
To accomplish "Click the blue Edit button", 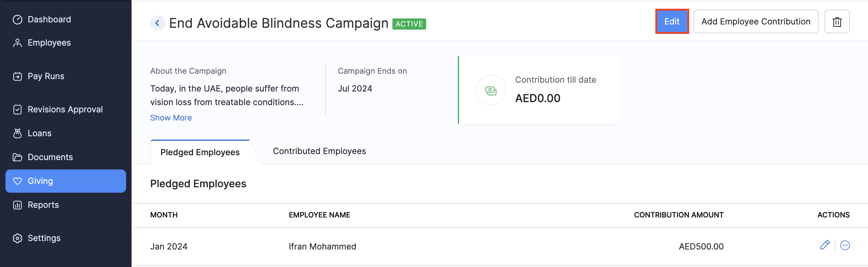I will (x=672, y=22).
